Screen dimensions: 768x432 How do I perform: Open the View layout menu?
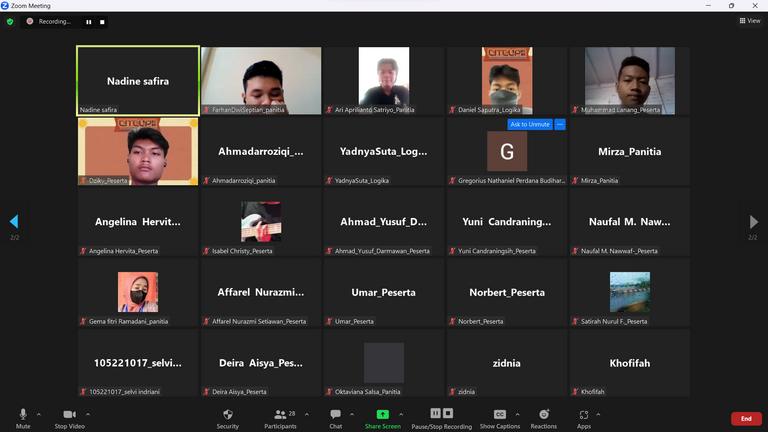(749, 20)
